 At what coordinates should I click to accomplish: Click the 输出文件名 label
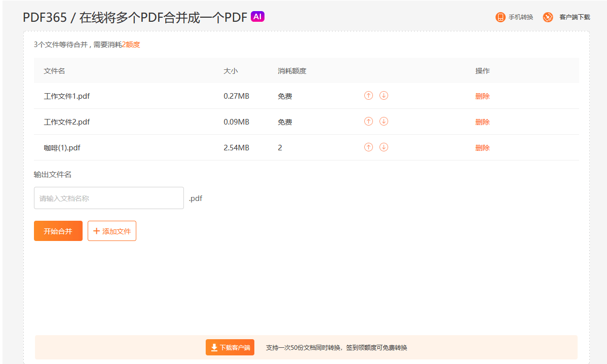coord(53,175)
